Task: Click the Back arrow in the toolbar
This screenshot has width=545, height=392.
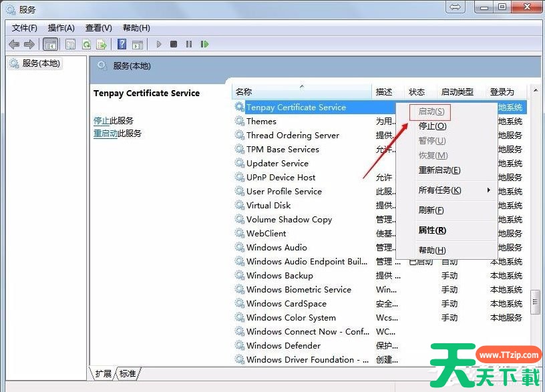Action: [x=14, y=44]
